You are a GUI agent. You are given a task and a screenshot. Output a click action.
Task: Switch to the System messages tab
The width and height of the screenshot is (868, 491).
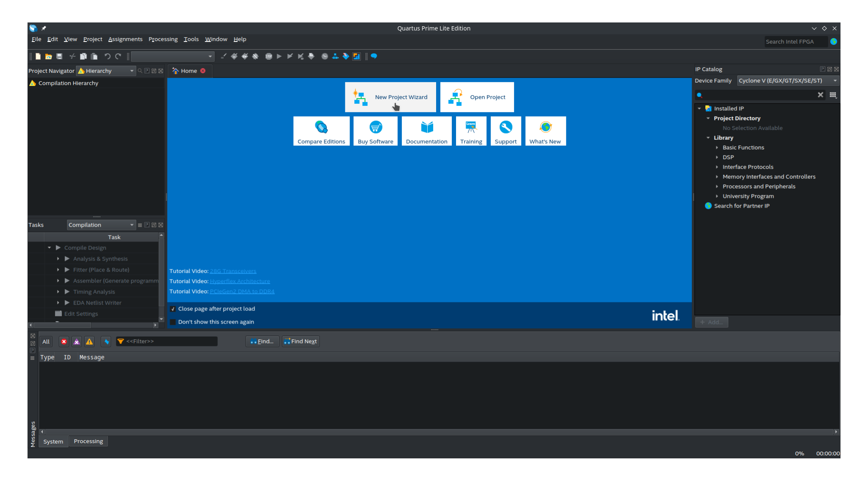tap(53, 441)
